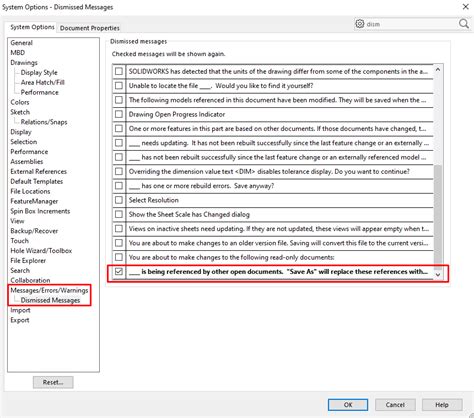Open External References options
The width and height of the screenshot is (474, 418).
39,172
